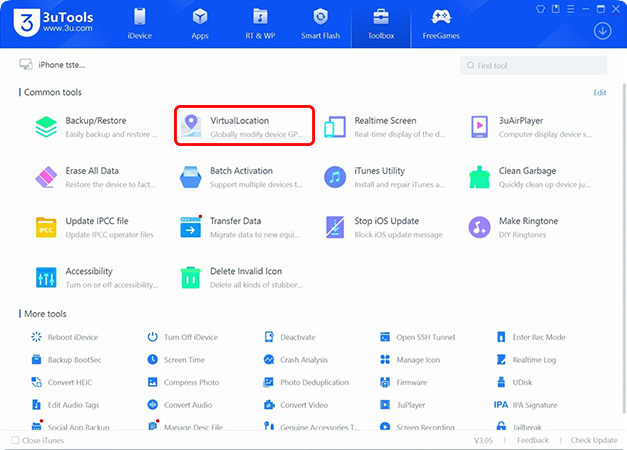Click the IPA Signature icon

(501, 404)
